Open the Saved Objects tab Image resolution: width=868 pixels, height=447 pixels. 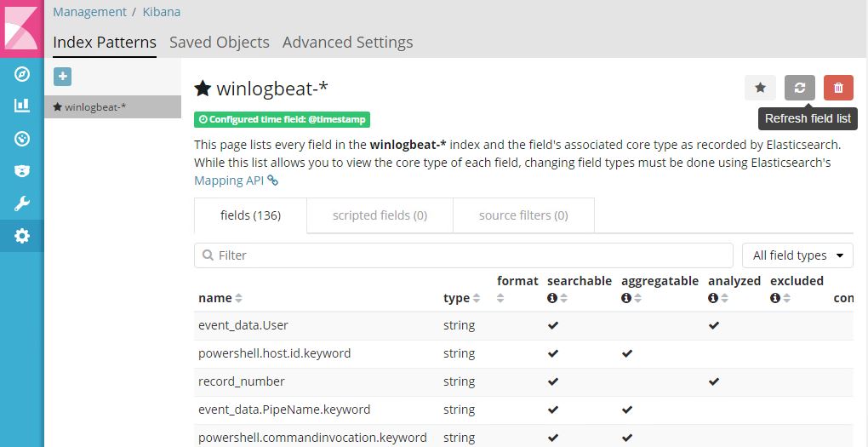(219, 43)
